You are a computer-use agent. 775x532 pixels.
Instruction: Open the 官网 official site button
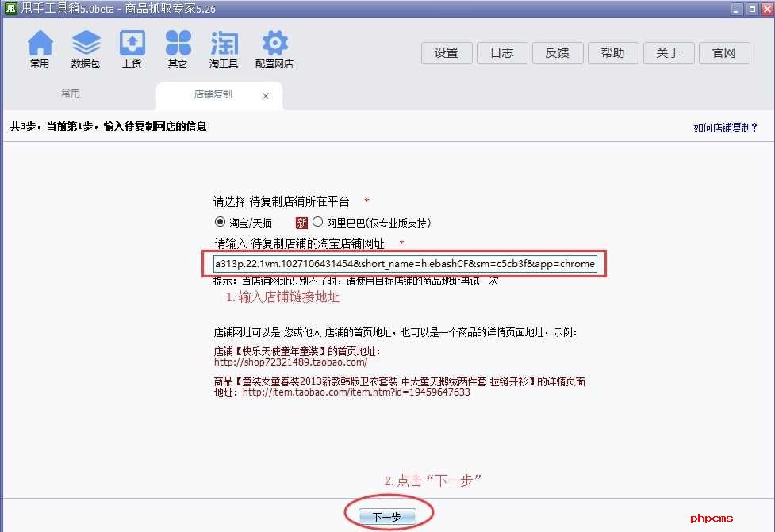pyautogui.click(x=724, y=53)
